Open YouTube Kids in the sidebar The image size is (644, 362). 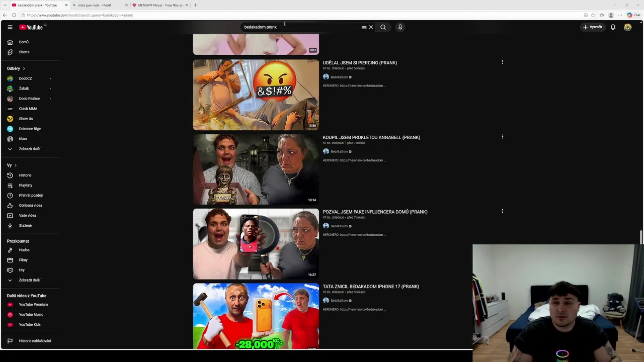click(30, 325)
